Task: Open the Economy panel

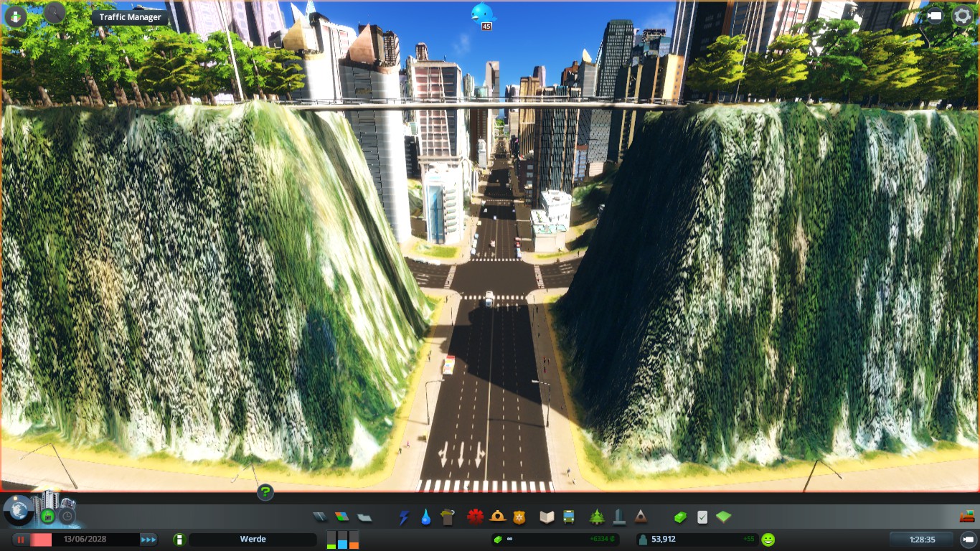Action: 680,517
